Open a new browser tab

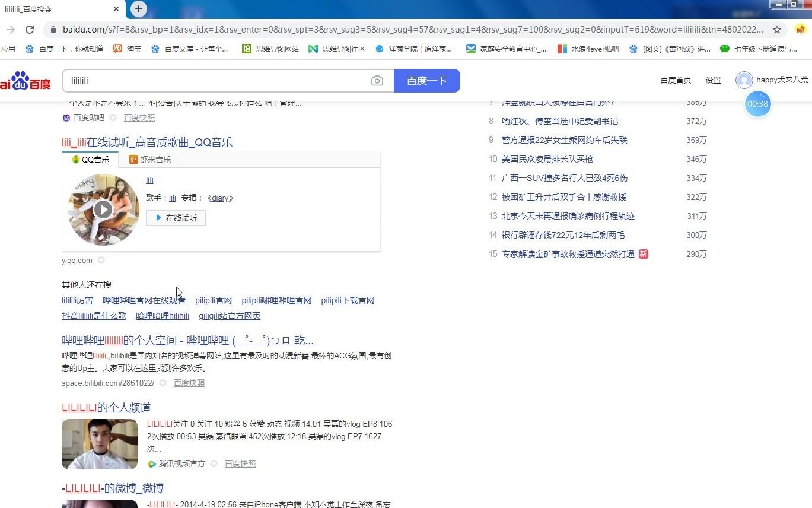pos(138,9)
